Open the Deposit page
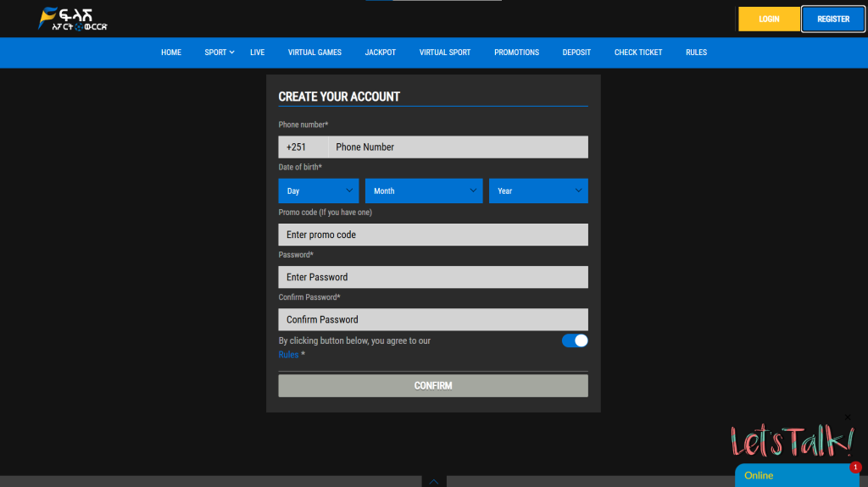The width and height of the screenshot is (868, 487). 576,53
